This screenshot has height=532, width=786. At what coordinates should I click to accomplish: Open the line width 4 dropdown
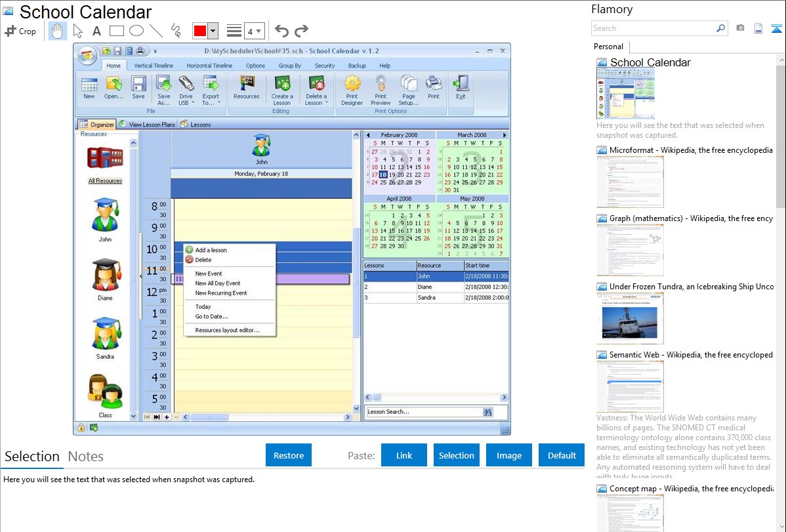tap(254, 31)
